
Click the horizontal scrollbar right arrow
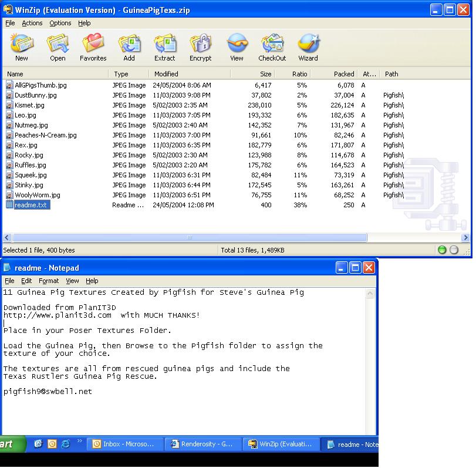466,238
